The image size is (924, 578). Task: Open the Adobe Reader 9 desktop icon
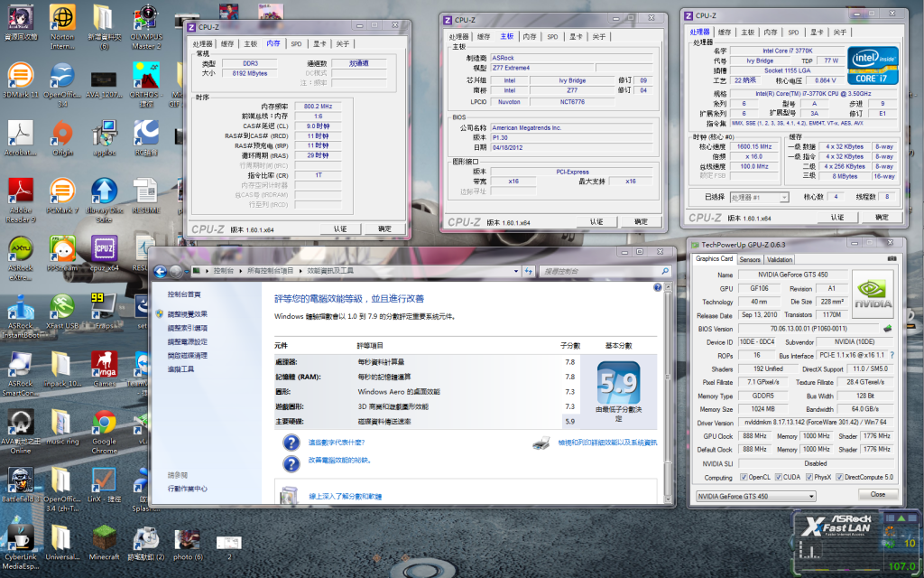point(21,200)
